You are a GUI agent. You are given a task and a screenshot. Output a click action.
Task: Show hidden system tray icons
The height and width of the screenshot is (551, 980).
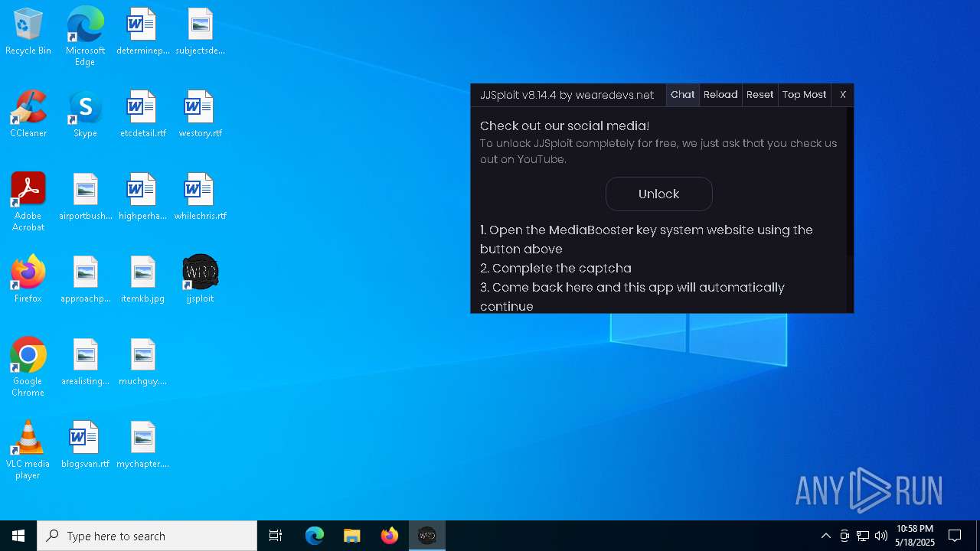tap(825, 536)
